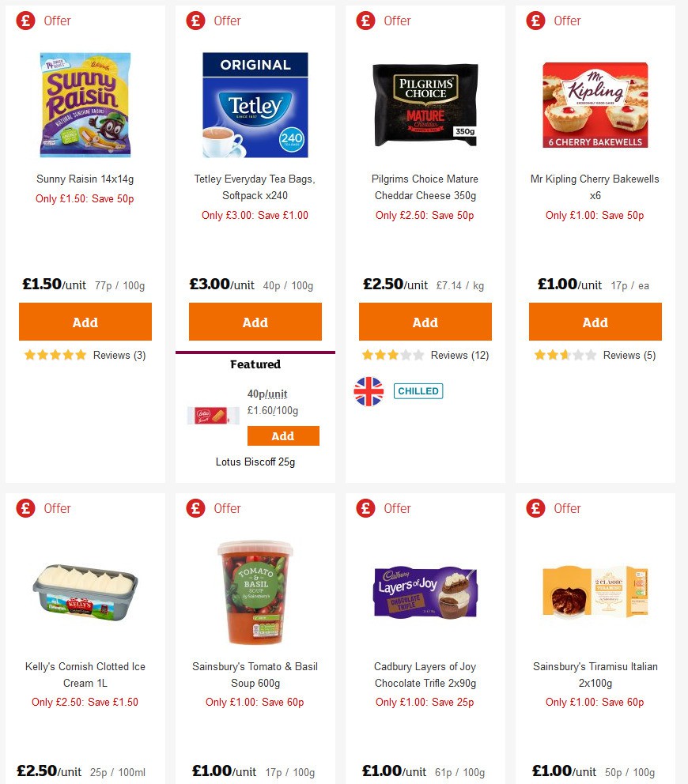Add Tetley Everyday Tea Bags to basket
Screen dimensions: 688x784
click(x=255, y=322)
